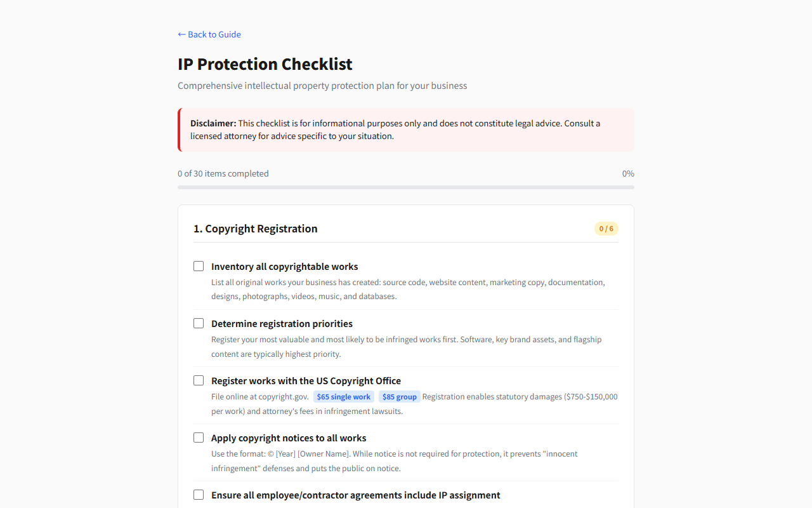812x508 pixels.
Task: Click the '0 of 30 items completed' text
Action: (223, 173)
